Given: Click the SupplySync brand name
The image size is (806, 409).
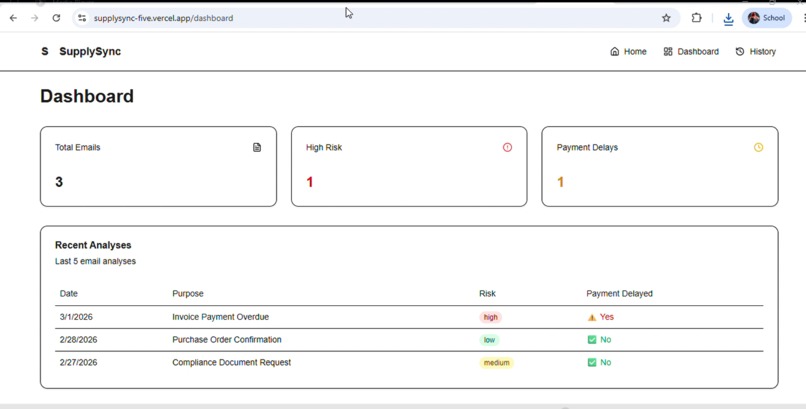Looking at the screenshot, I should [x=90, y=51].
